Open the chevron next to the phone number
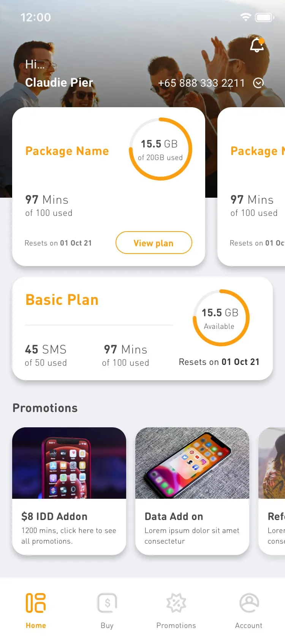The image size is (285, 644). pyautogui.click(x=258, y=83)
